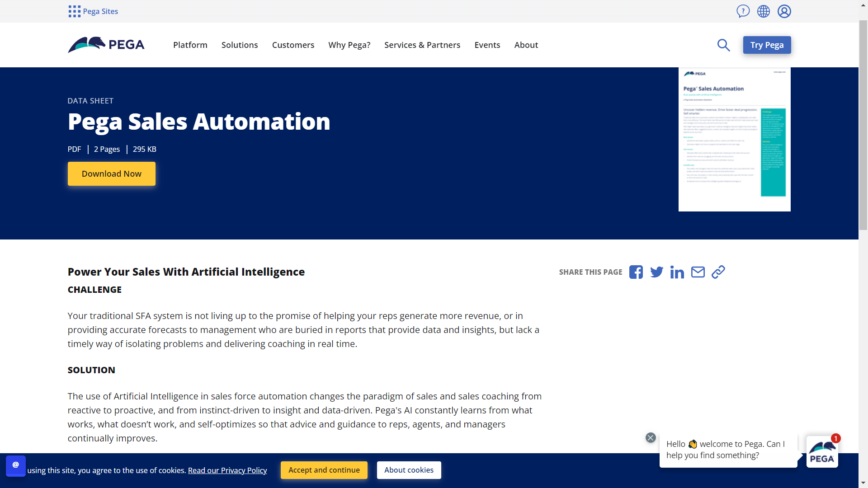Viewport: 868px width, 488px height.
Task: Open the data sheet thumbnail preview
Action: pos(735,139)
